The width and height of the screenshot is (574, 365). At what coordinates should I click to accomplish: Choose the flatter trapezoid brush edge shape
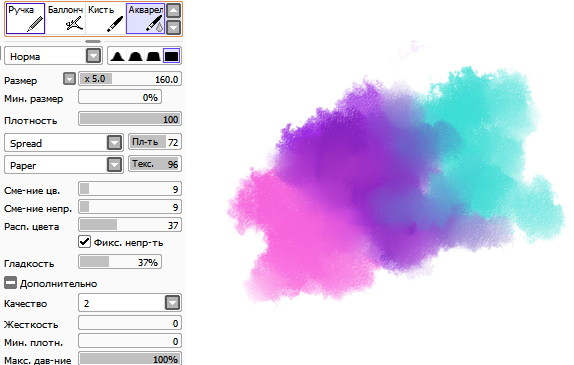(153, 56)
